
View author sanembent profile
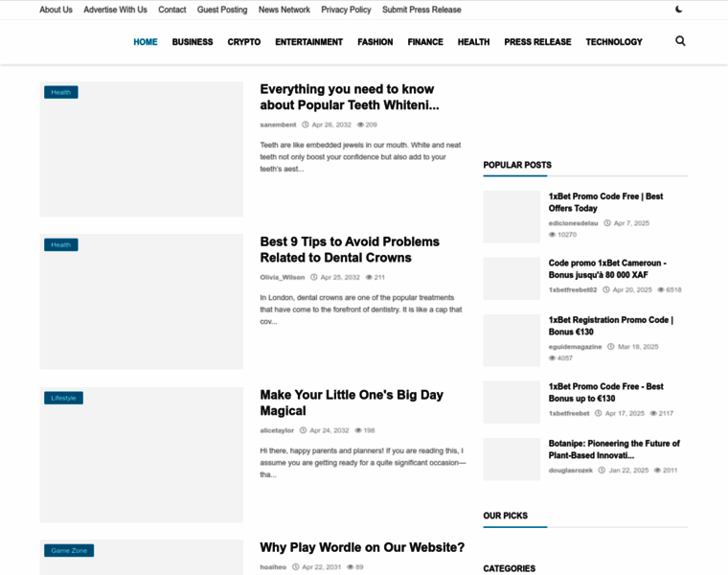click(278, 125)
